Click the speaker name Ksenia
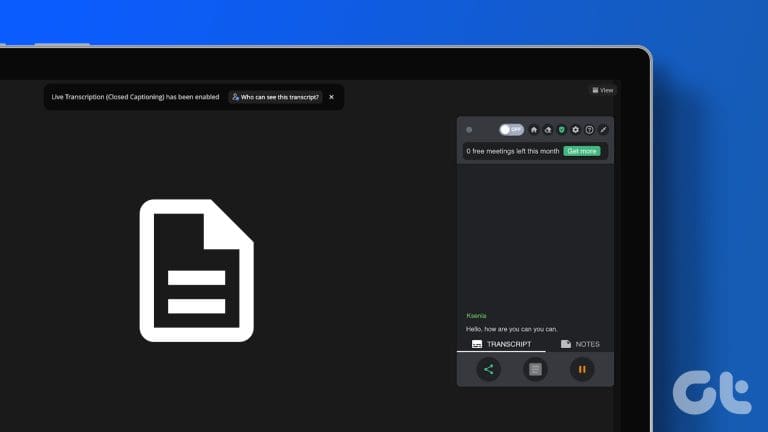 (x=479, y=316)
